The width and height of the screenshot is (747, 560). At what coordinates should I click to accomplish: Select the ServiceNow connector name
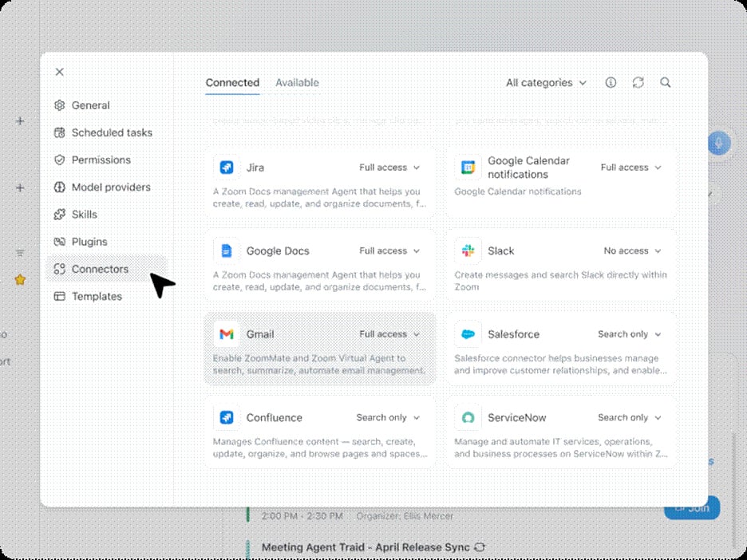pos(517,418)
